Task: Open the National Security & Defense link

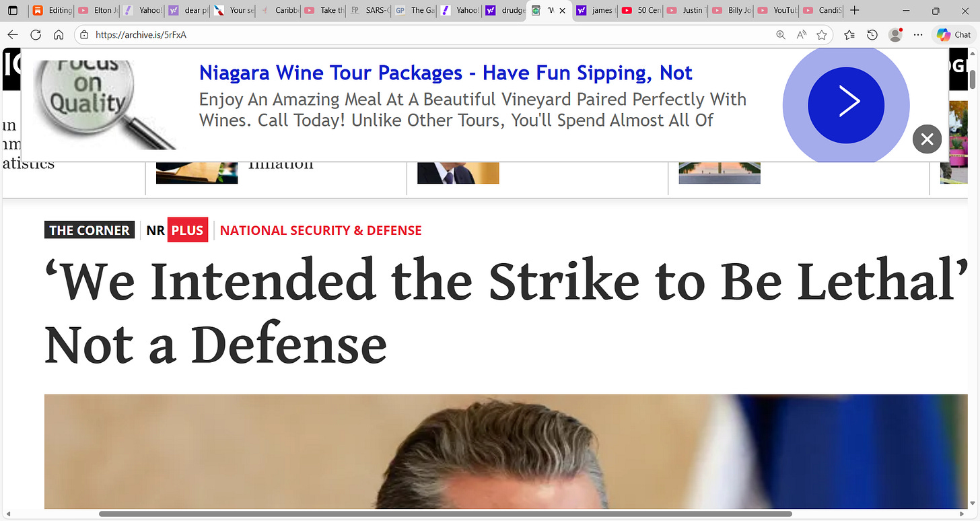Action: point(321,230)
